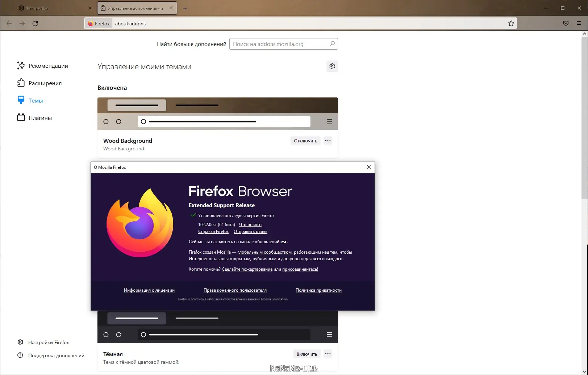
Task: Click the Сделайте пожертвование link
Action: click(x=247, y=269)
